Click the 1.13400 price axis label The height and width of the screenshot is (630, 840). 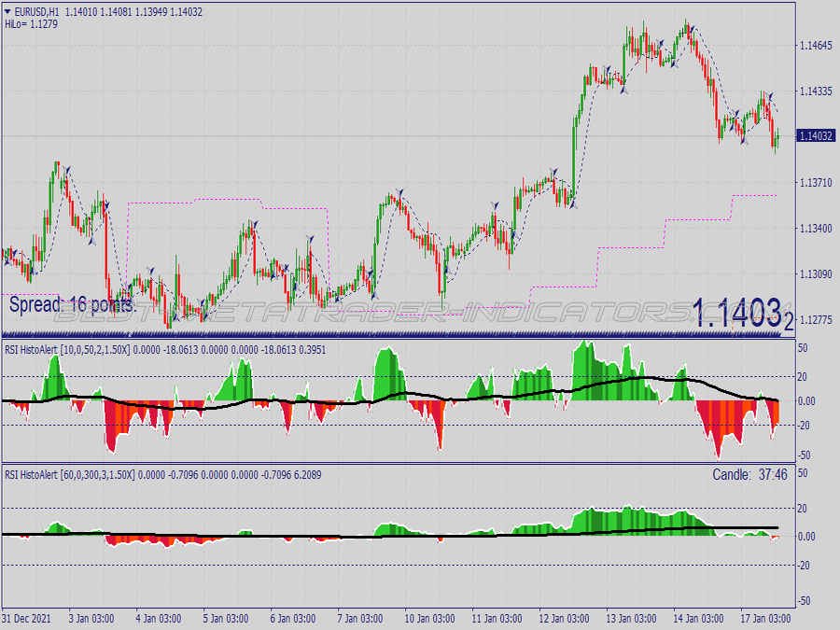pyautogui.click(x=816, y=229)
